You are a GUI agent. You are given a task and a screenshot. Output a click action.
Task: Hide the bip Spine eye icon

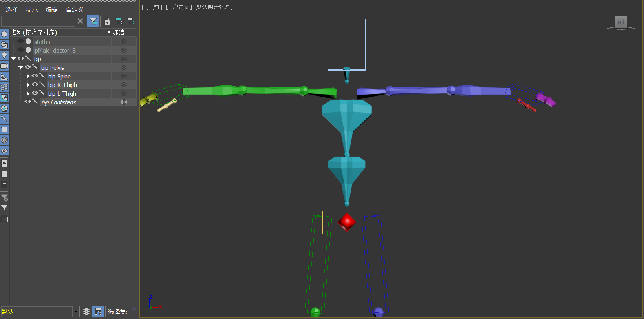click(x=35, y=76)
